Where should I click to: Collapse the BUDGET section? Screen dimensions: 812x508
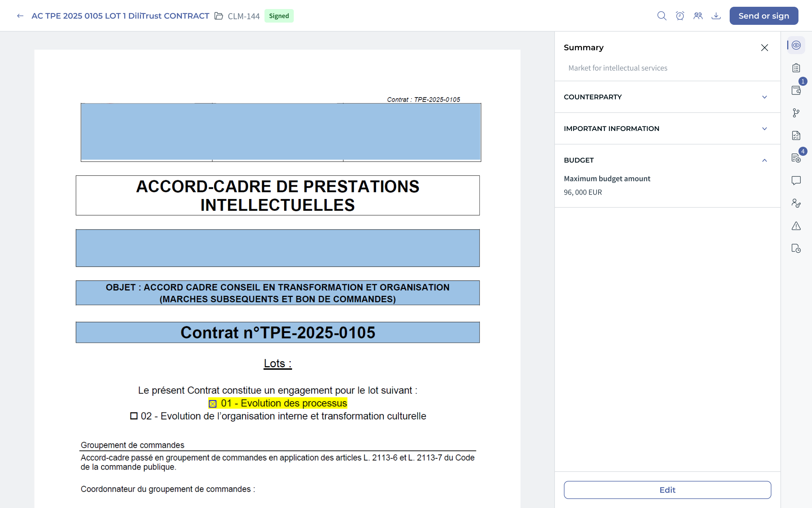(x=764, y=160)
